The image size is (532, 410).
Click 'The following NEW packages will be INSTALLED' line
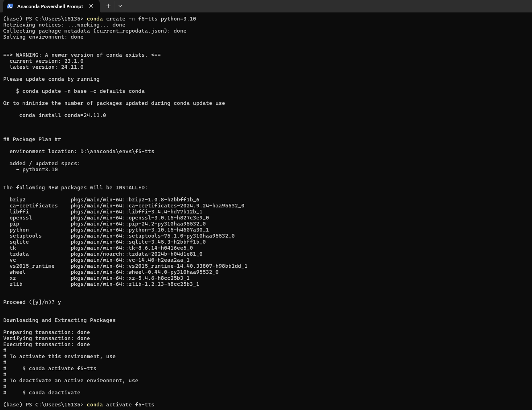pos(76,188)
